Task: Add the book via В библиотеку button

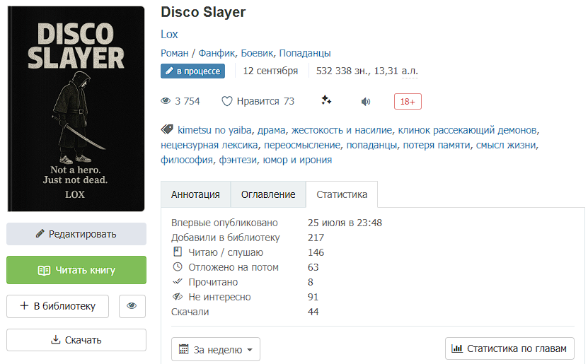Action: tap(58, 306)
